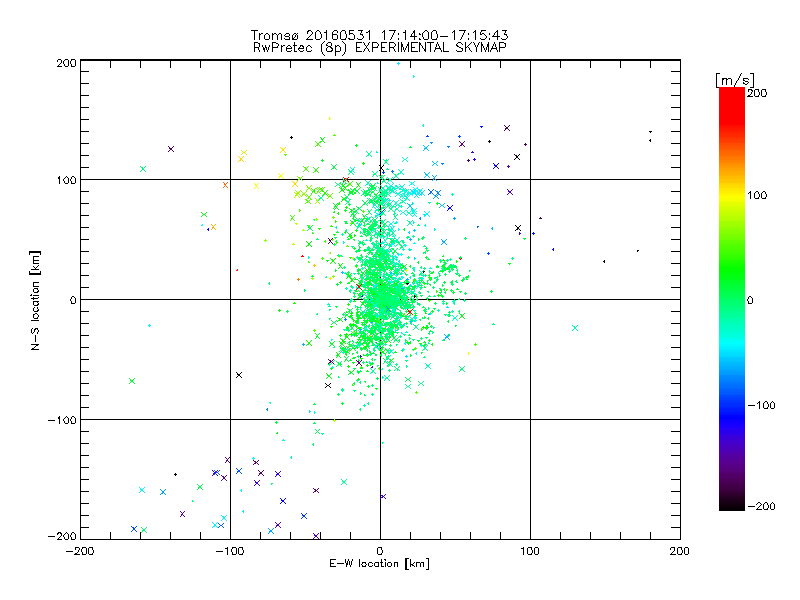Click the E-W axis tick label '100'

(x=530, y=551)
